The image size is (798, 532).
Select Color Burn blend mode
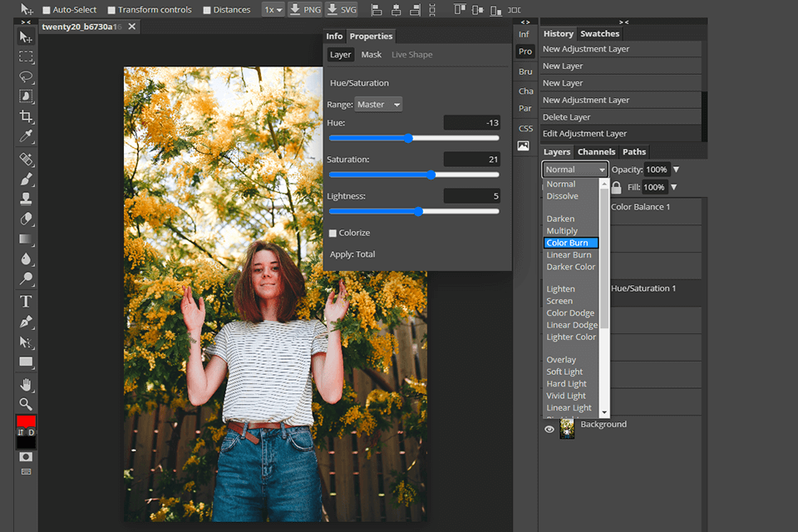coord(570,242)
